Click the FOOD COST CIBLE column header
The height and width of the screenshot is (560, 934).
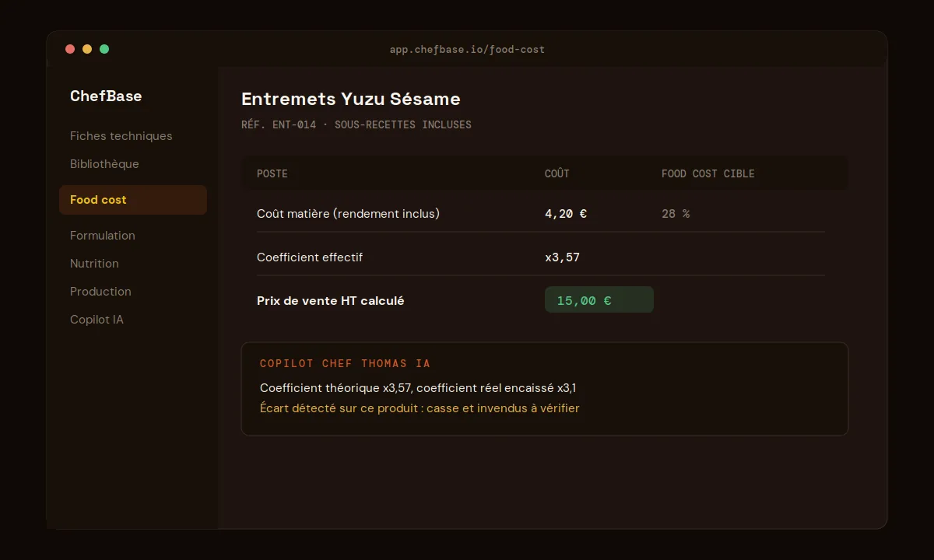point(708,173)
